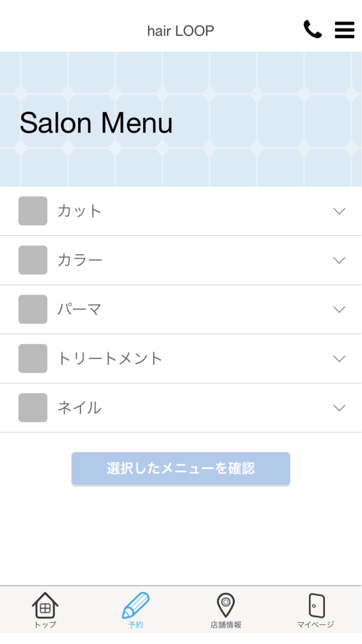Tap the map pin 店舗情報 icon
The height and width of the screenshot is (644, 362).
pyautogui.click(x=225, y=606)
